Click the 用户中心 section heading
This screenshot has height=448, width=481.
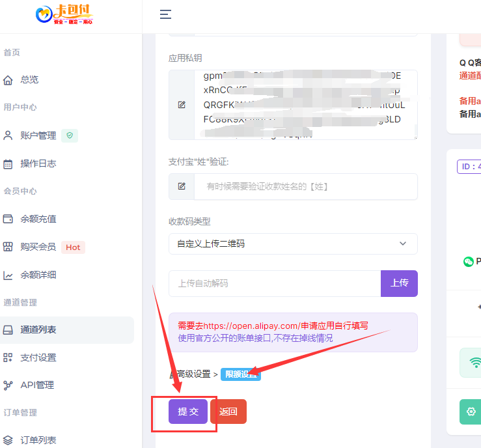pyautogui.click(x=20, y=107)
